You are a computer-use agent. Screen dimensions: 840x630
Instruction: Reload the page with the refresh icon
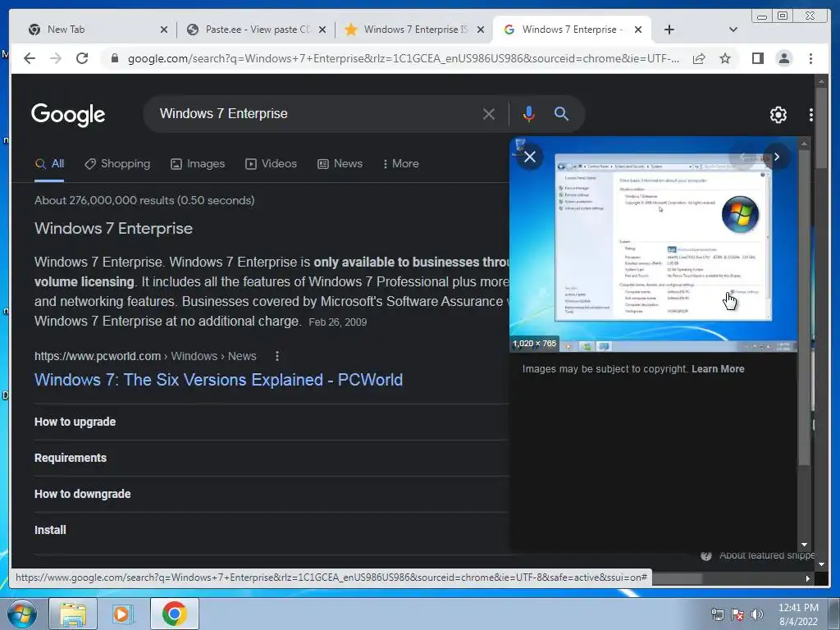coord(82,58)
